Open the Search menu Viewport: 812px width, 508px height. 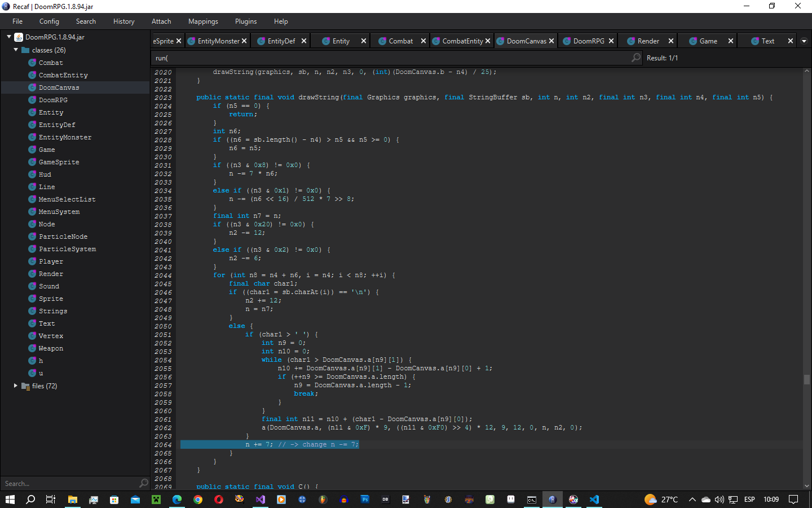[86, 21]
